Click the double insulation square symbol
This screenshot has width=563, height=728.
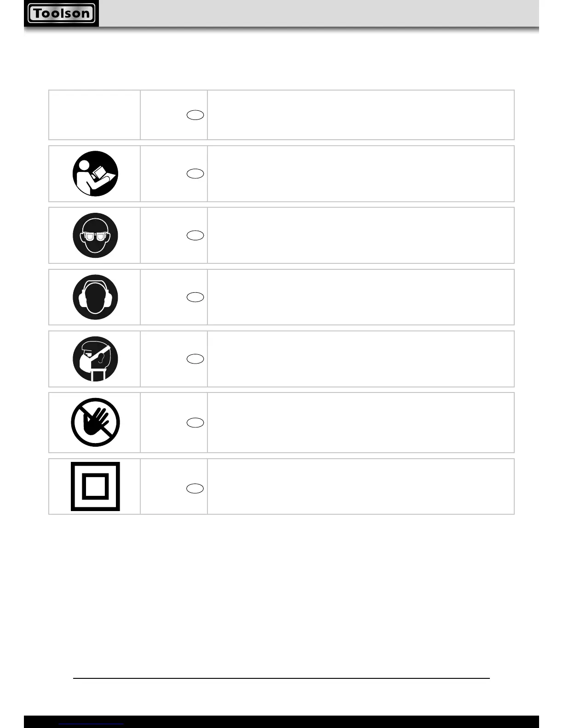pos(95,486)
